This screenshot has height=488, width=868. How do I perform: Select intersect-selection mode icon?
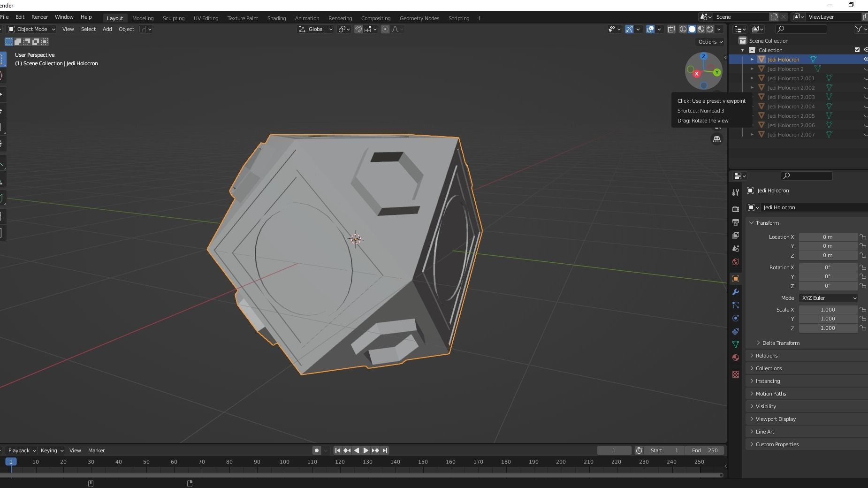click(x=45, y=42)
